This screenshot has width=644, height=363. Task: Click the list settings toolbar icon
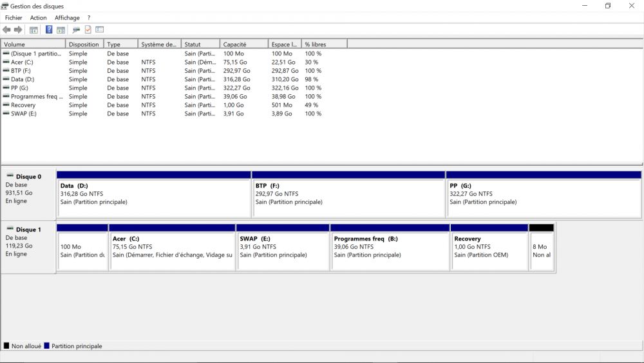coord(100,30)
